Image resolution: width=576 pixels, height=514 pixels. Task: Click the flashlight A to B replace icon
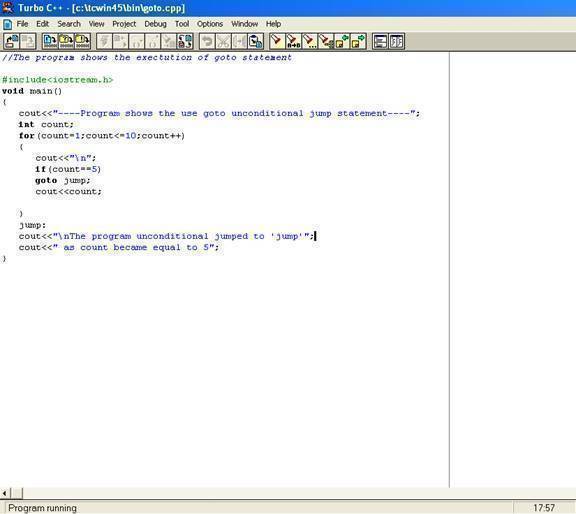pyautogui.click(x=294, y=41)
